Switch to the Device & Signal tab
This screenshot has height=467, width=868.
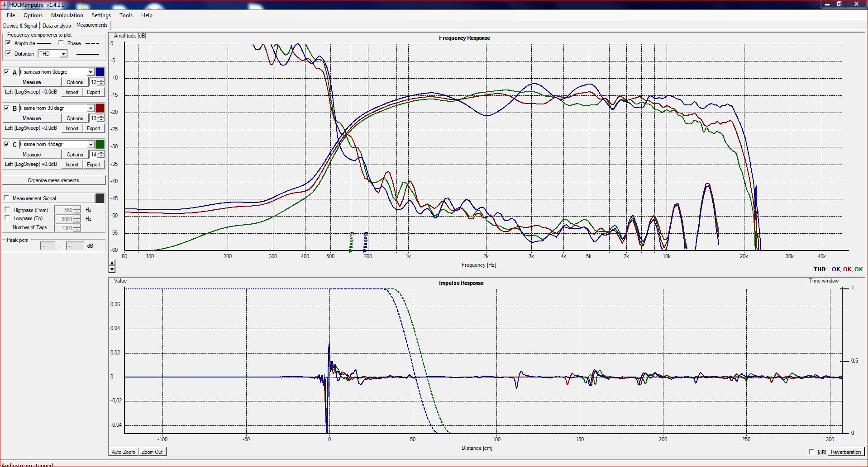click(20, 26)
